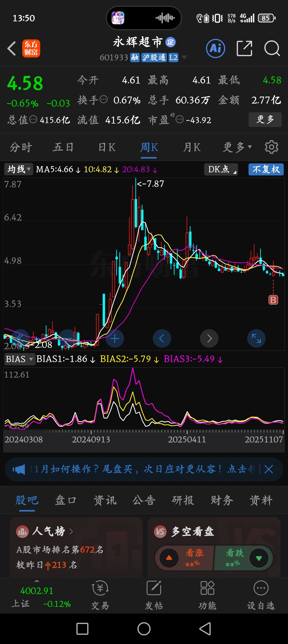Switch to 月K tab

192,147
